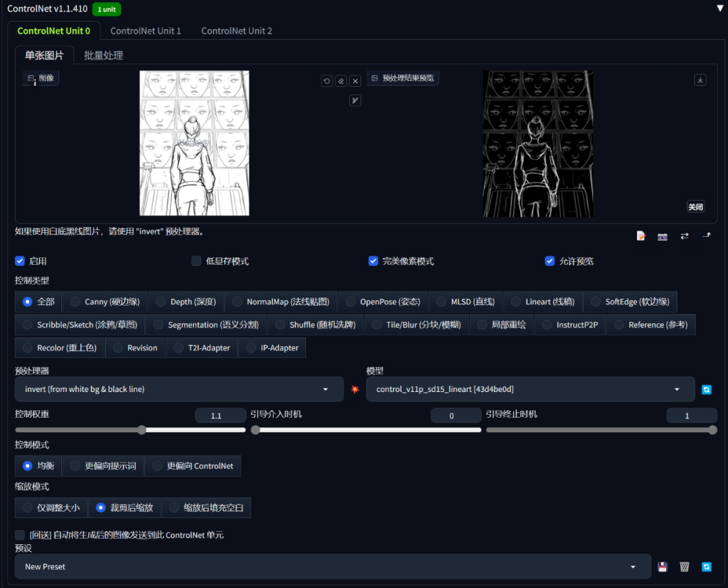Enable the 回送 loopback checkbox
The width and height of the screenshot is (728, 588).
[x=20, y=535]
